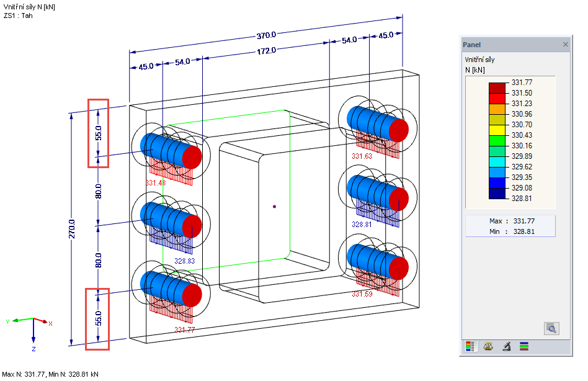Open the factors balance-scale tab icon in Panel
Image resolution: width=588 pixels, height=381 pixels.
(488, 346)
